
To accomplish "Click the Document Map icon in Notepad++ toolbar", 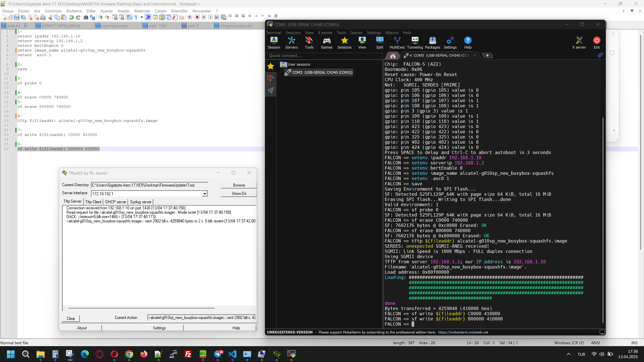I will (x=162, y=17).
